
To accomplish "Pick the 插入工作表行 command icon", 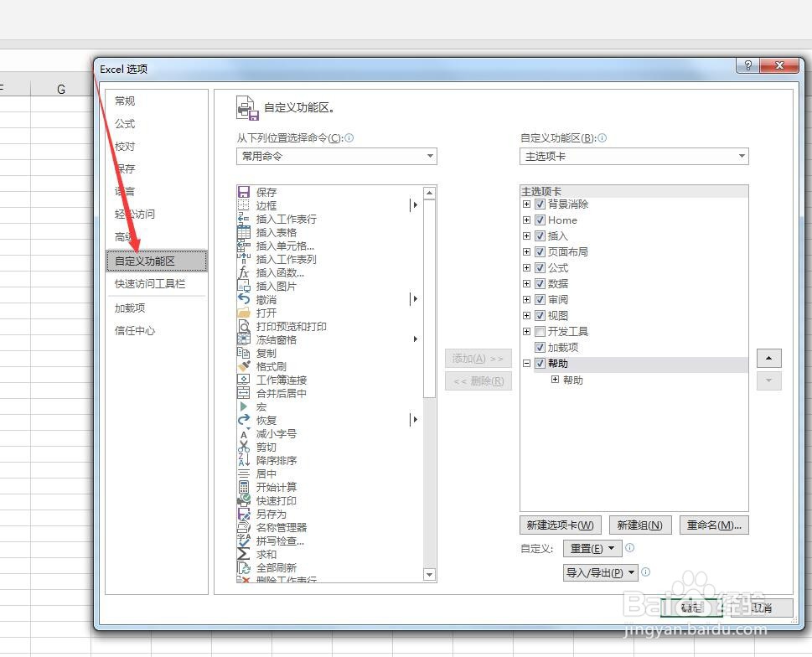I will click(x=243, y=219).
